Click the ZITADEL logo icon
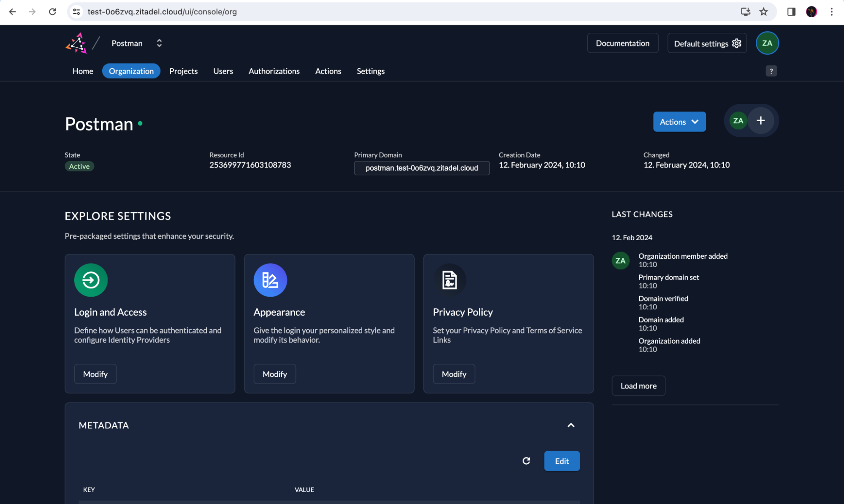The width and height of the screenshot is (844, 504). click(x=76, y=43)
